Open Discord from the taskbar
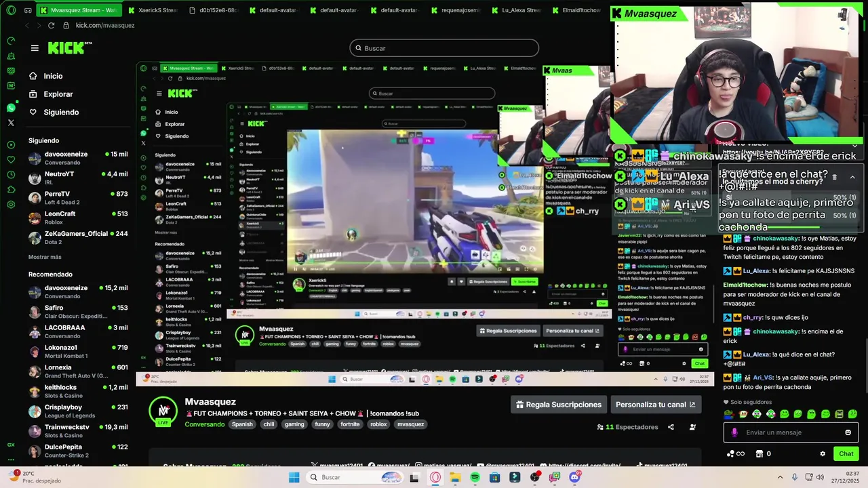Viewport: 868px width, 488px height. pyautogui.click(x=575, y=477)
